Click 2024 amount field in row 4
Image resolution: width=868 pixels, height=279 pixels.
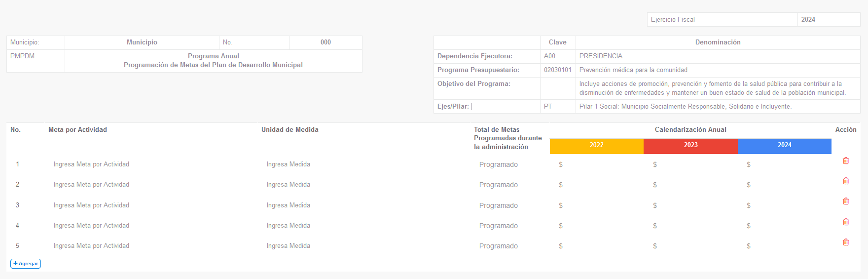(785, 226)
